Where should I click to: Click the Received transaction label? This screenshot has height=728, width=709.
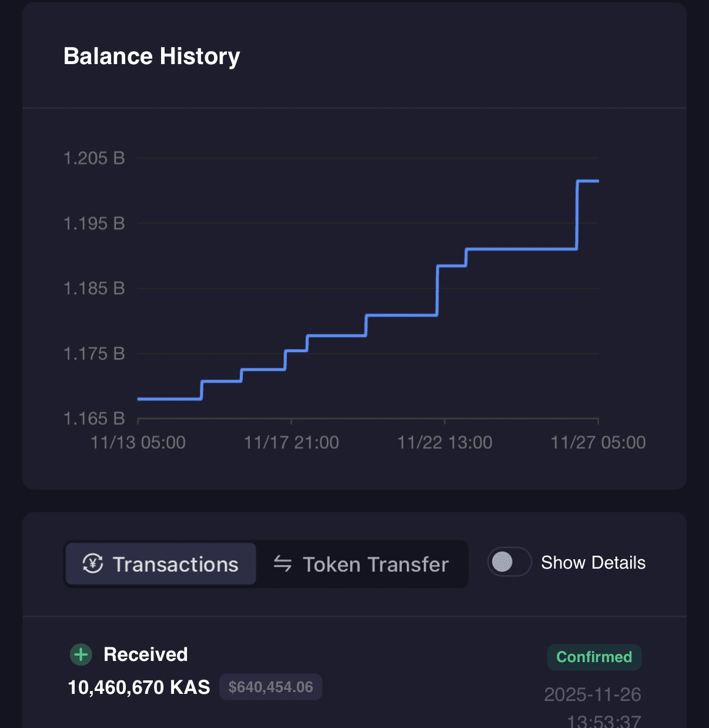145,654
